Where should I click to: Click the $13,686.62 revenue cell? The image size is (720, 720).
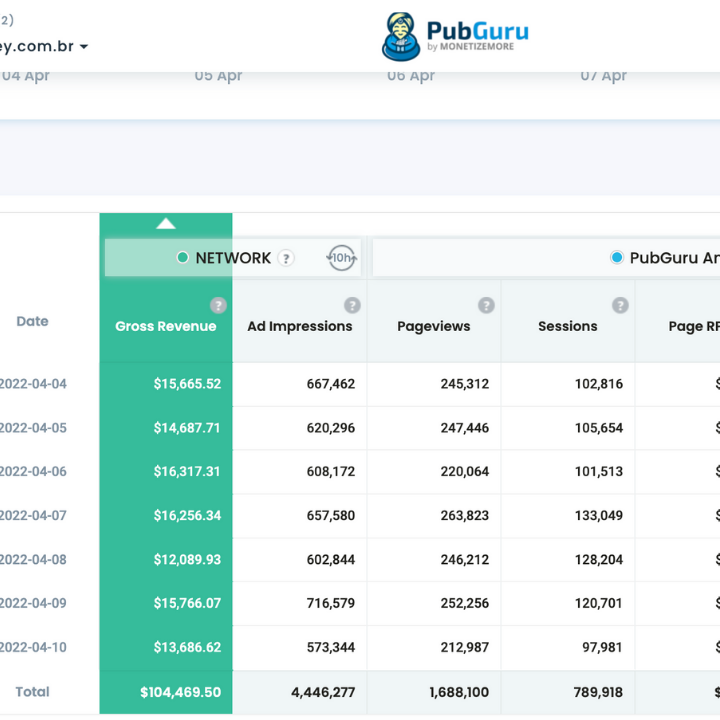(x=187, y=647)
